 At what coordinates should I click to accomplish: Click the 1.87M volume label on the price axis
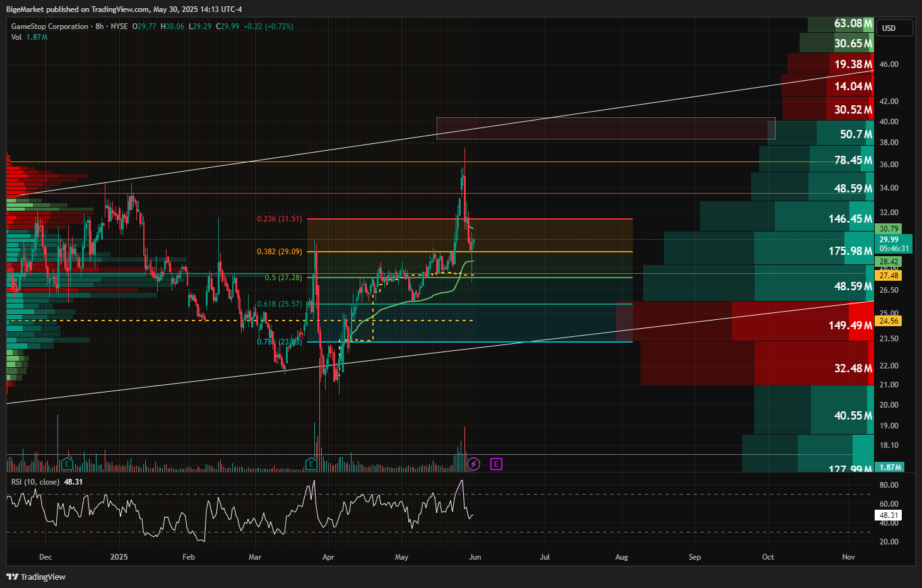(890, 467)
